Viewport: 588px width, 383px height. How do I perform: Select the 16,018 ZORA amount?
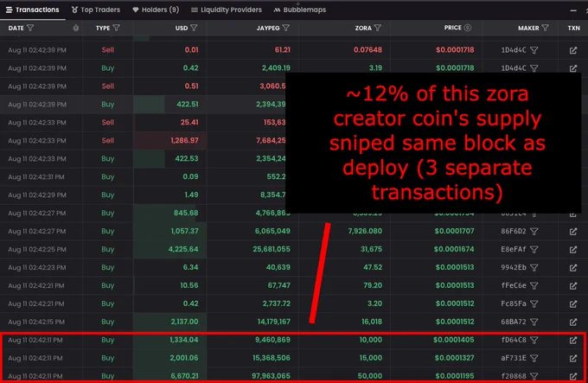tap(372, 322)
